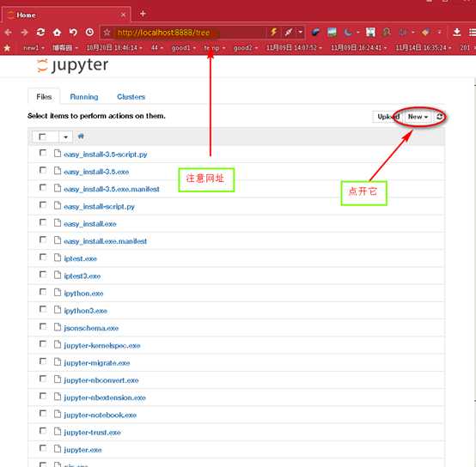Open jupyter-kernelspec.exe file link
The width and height of the screenshot is (476, 467).
pyautogui.click(x=102, y=346)
